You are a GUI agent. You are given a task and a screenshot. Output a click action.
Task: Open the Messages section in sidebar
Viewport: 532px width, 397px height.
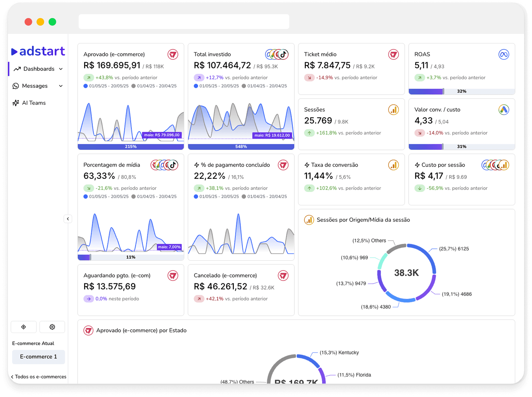[x=35, y=86]
